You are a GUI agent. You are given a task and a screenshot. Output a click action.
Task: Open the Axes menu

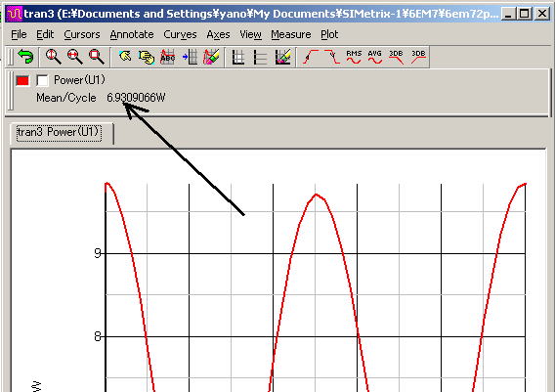click(218, 34)
